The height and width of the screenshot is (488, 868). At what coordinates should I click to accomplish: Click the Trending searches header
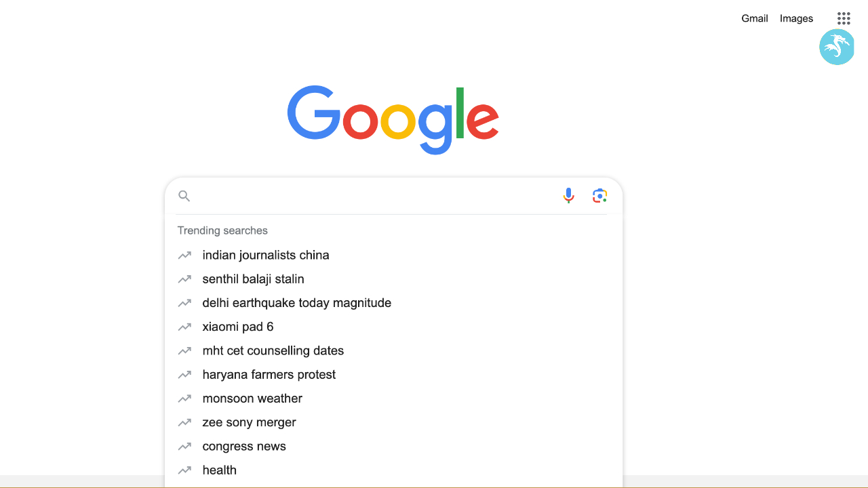(222, 230)
